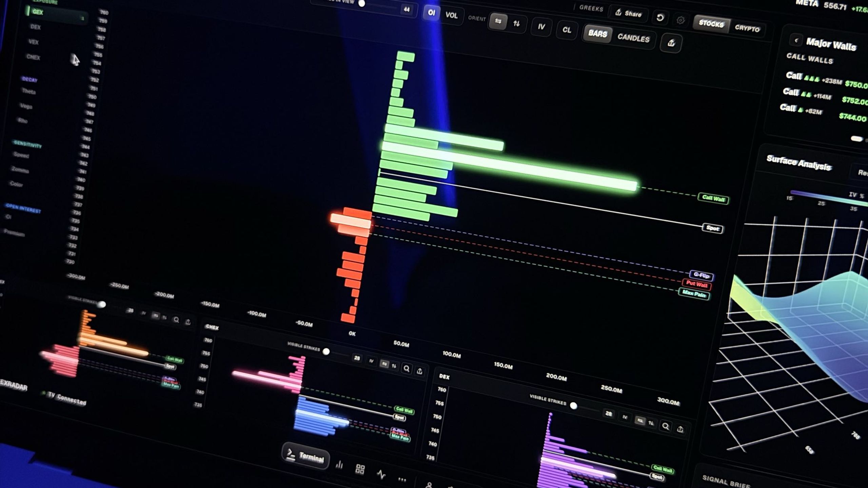Screen dimensions: 868x488
Task: Click the magnifier icon in bottom-left mini chart panel
Action: [x=176, y=320]
